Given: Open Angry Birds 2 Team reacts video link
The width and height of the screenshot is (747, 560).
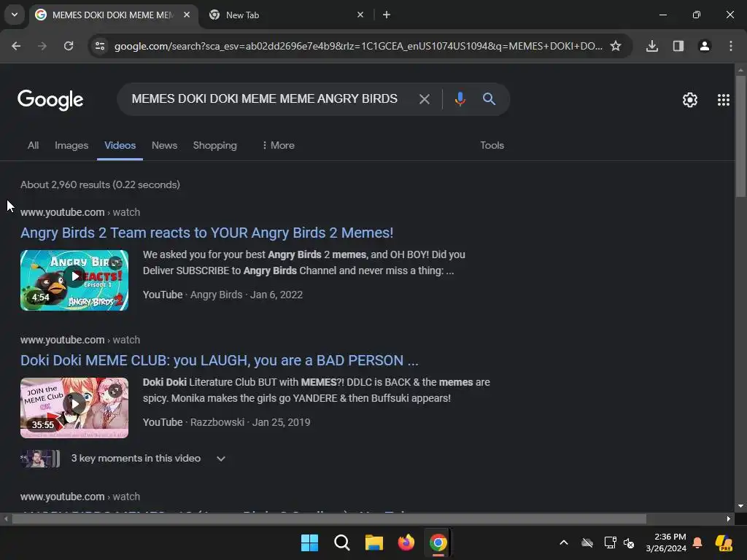Looking at the screenshot, I should [x=206, y=233].
